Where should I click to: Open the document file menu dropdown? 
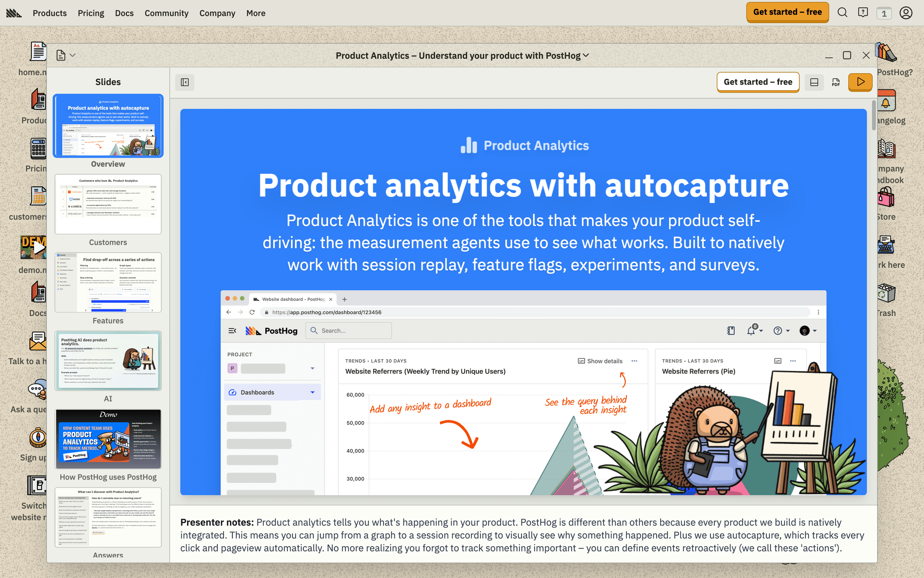click(x=66, y=56)
